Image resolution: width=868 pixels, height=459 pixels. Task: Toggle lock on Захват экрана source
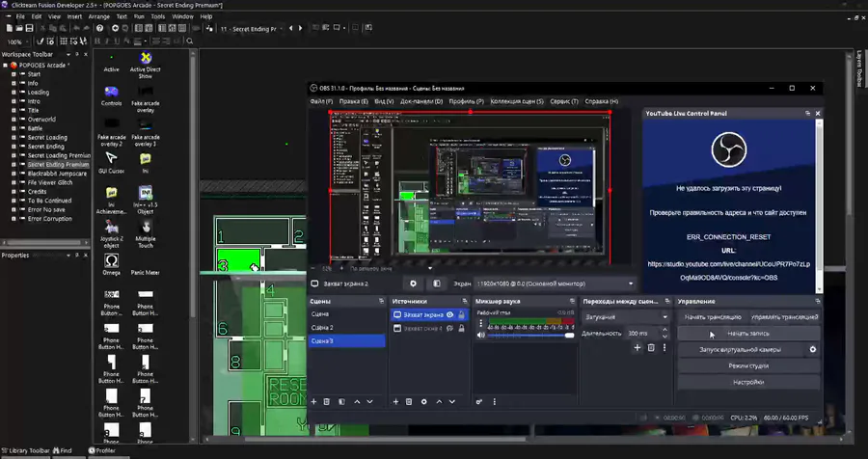pos(462,314)
